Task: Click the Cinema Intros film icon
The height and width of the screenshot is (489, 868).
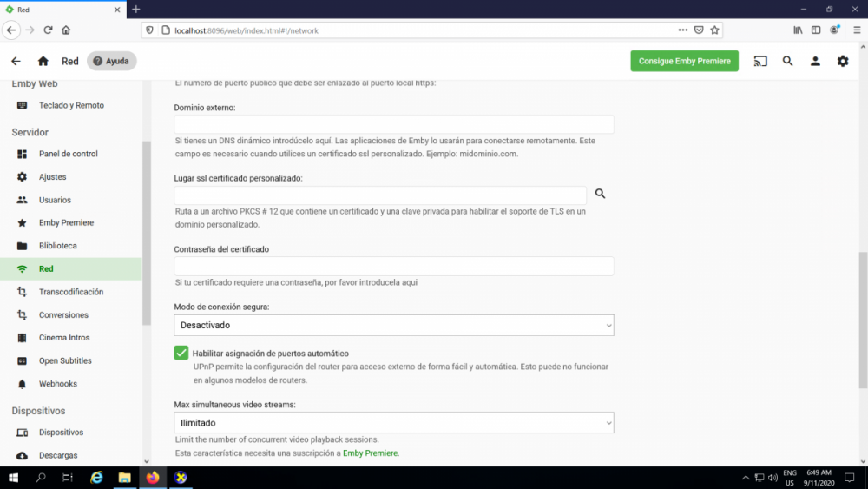Action: [x=23, y=338]
